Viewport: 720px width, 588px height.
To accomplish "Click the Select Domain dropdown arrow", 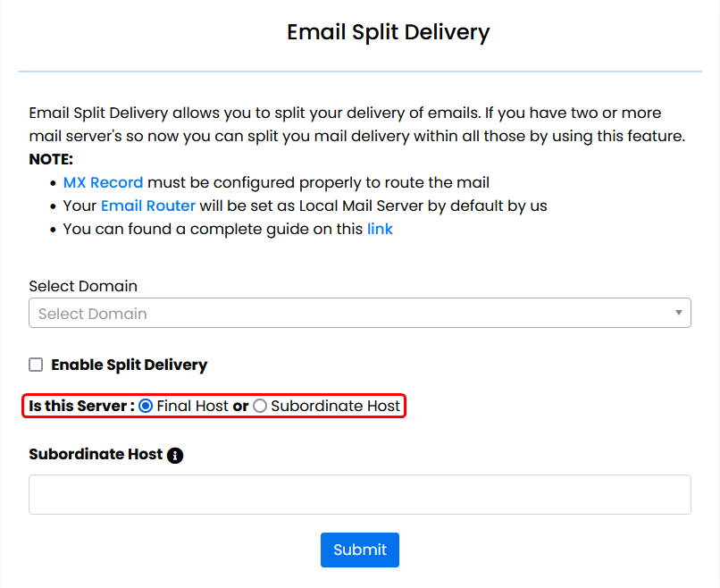I will 679,313.
